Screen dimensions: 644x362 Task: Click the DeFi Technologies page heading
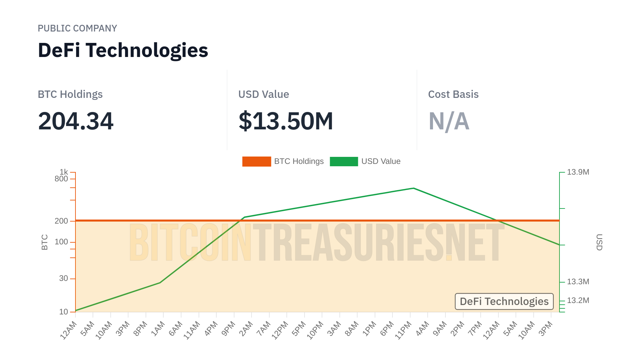(x=123, y=50)
